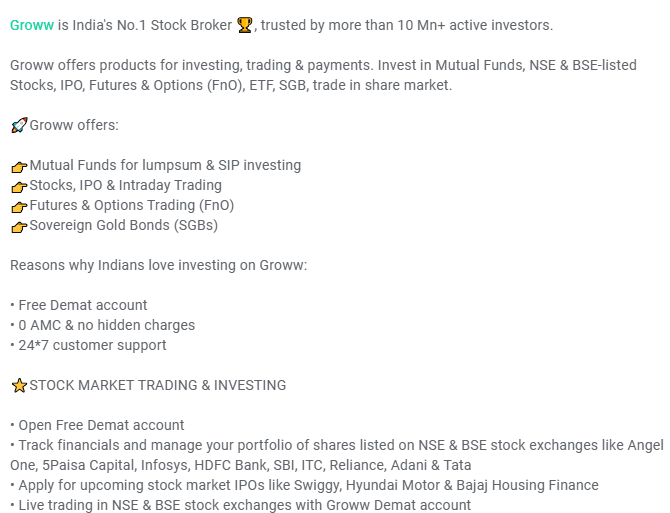Click pointing-hand icon beside Futures & Options

click(18, 206)
